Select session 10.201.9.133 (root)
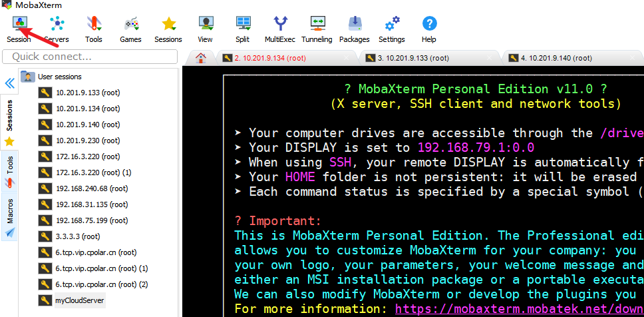 tap(88, 93)
